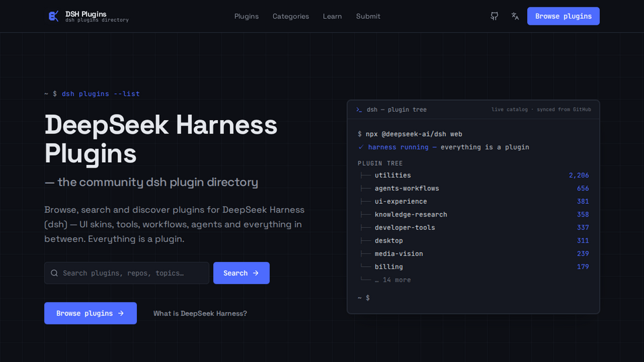Open "What is DeepSeek Harness?" link

200,313
